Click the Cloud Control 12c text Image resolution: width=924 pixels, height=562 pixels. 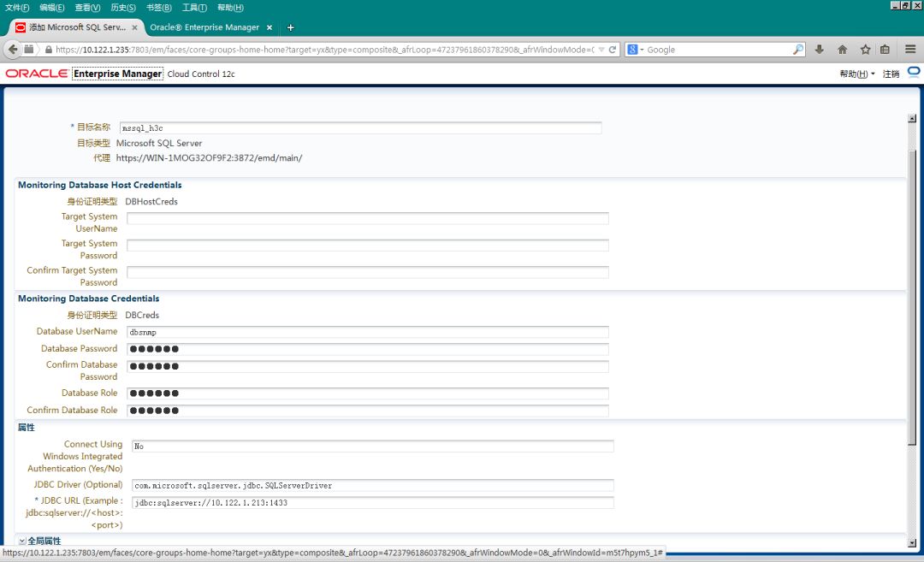click(201, 74)
